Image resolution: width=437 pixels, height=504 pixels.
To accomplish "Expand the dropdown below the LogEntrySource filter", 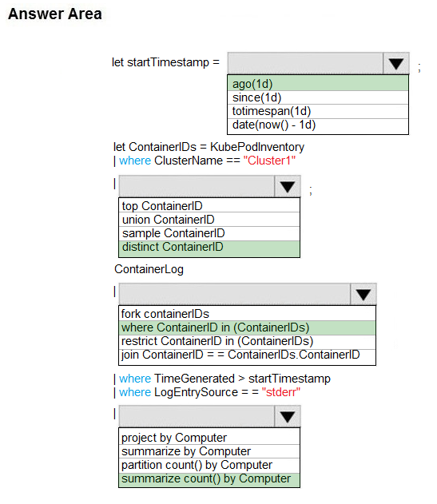I will pos(288,417).
